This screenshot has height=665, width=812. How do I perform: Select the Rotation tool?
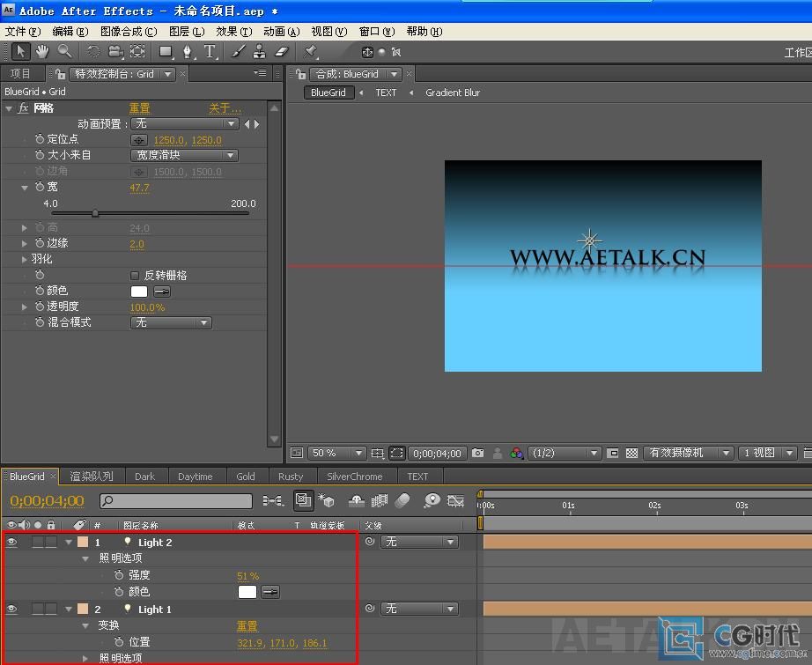click(93, 51)
